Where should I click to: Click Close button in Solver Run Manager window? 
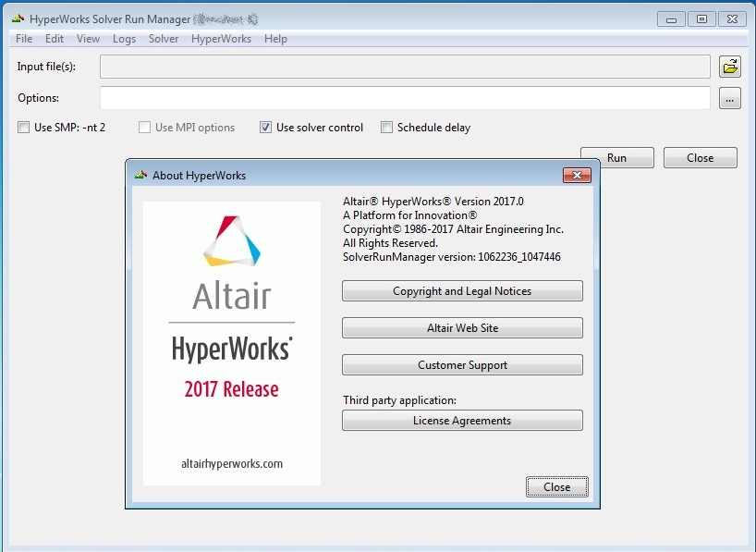tap(700, 158)
